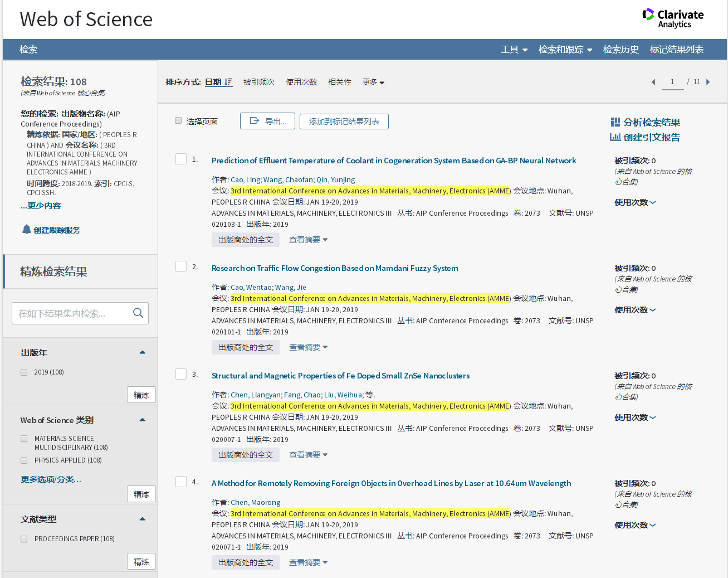The height and width of the screenshot is (578, 728).
Task: Open 检索历史 in the navigation bar
Action: 620,50
